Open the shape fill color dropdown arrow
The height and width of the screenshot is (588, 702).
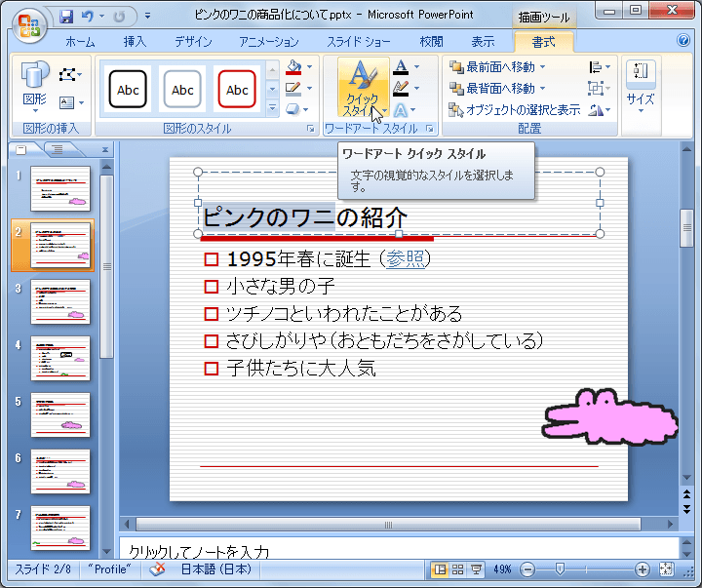coord(309,67)
